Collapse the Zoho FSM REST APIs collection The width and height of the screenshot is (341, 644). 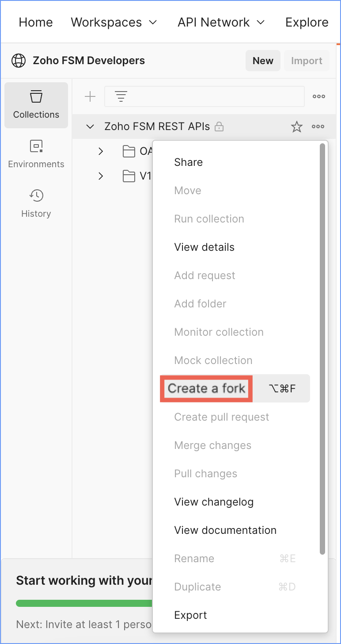(90, 126)
